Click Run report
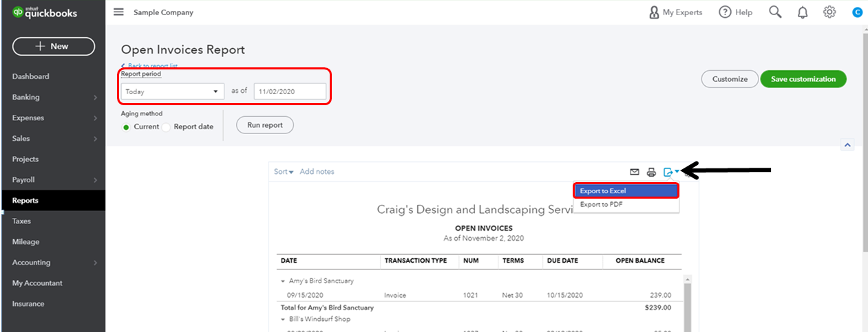 point(265,125)
